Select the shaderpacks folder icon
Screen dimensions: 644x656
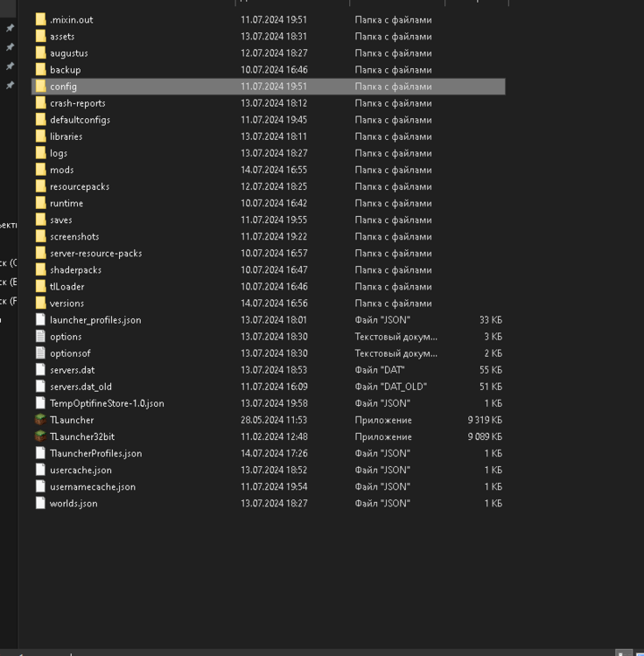[x=40, y=270]
